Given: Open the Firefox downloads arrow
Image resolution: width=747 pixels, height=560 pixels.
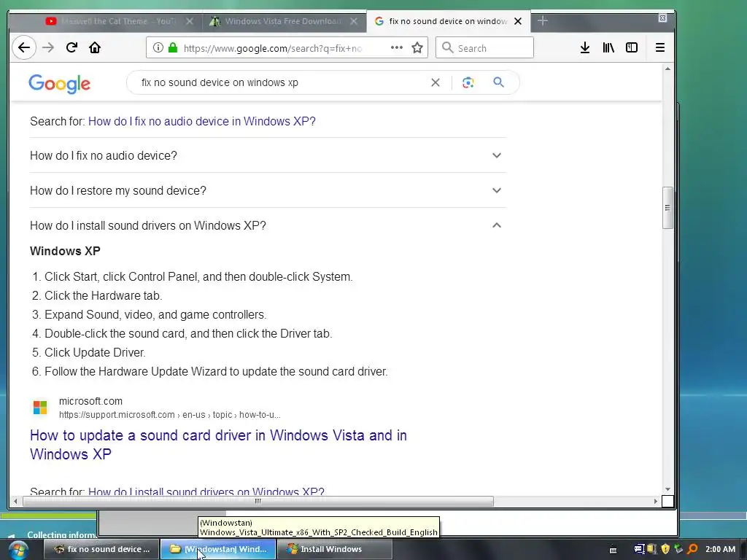Looking at the screenshot, I should pos(585,47).
